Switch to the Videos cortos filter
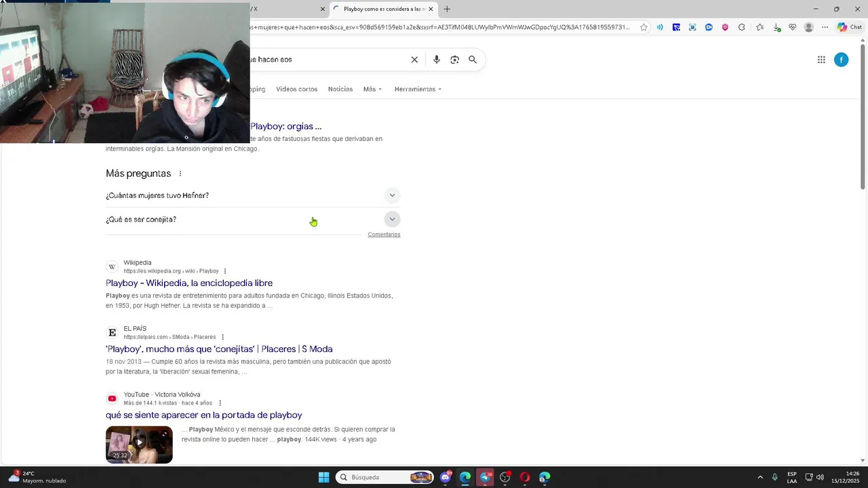The width and height of the screenshot is (868, 488). tap(296, 89)
